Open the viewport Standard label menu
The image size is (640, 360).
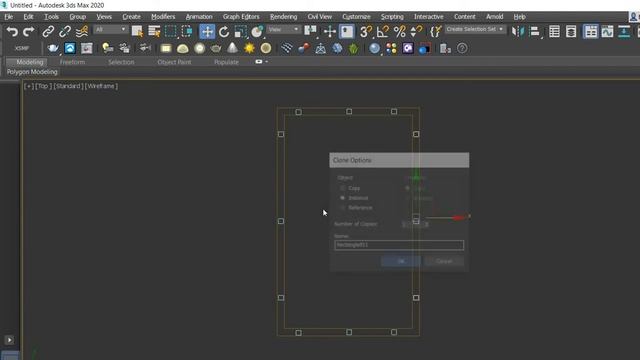click(68, 86)
